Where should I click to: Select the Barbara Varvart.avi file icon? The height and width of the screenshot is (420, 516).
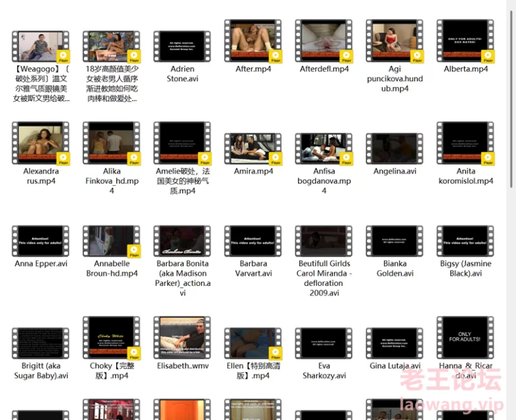tap(253, 241)
